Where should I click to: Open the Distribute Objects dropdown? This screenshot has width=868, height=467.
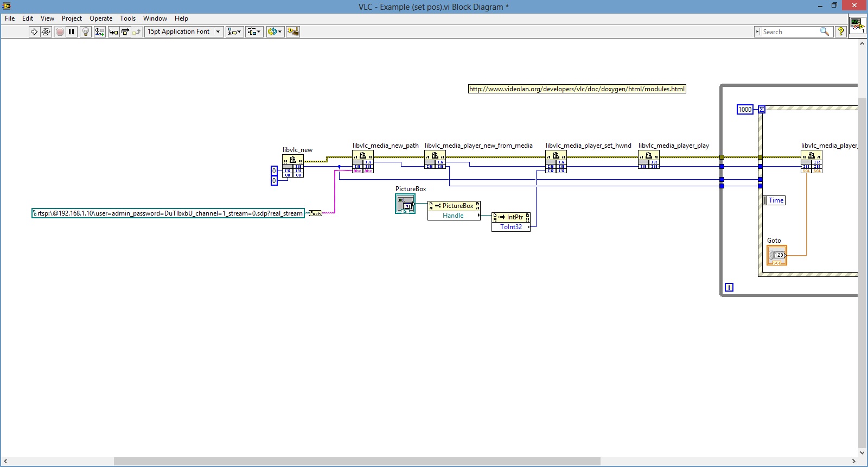tap(254, 31)
